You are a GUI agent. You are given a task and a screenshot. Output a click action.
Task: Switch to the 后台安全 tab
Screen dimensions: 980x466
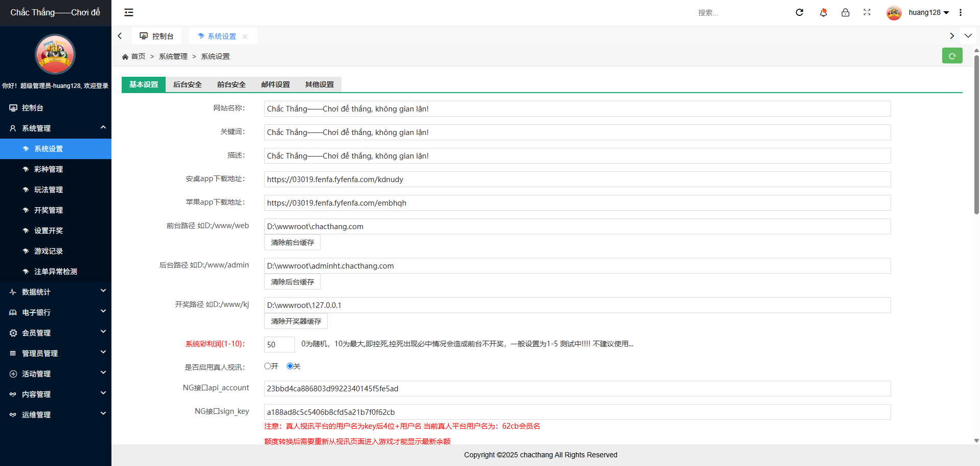[x=187, y=84]
